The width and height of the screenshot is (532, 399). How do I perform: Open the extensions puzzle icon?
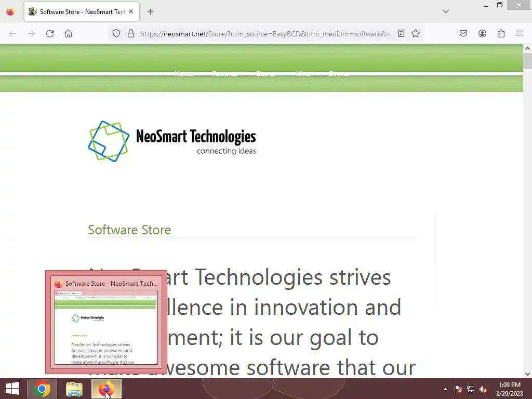(501, 34)
